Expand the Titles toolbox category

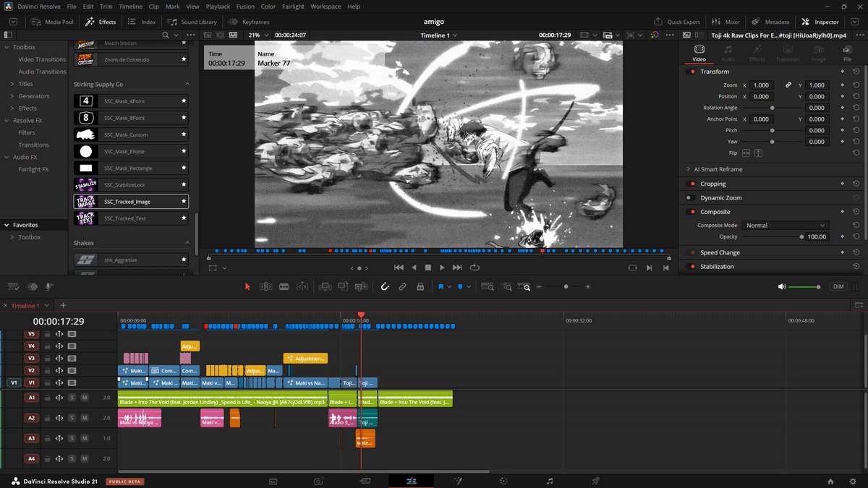[12, 84]
